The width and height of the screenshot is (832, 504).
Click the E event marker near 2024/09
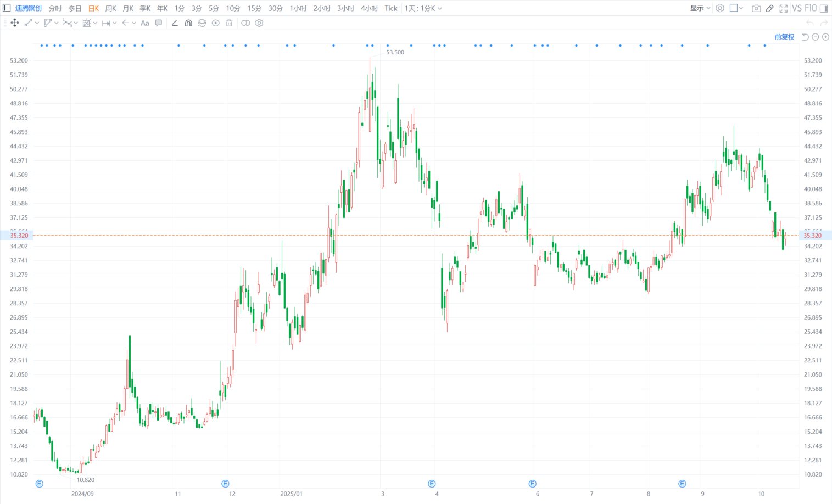(39, 484)
